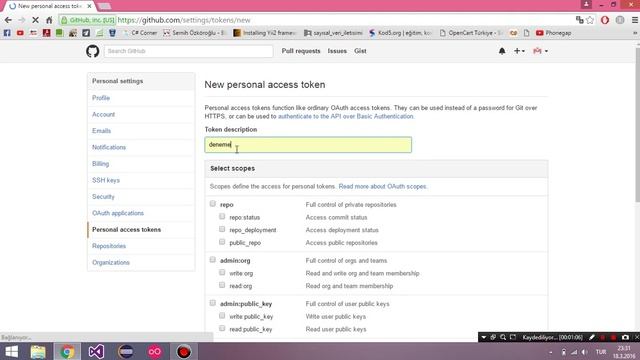Click the recorder zoom magnifier icon
Image resolution: width=640 pixels, height=360 pixels.
tap(503, 337)
